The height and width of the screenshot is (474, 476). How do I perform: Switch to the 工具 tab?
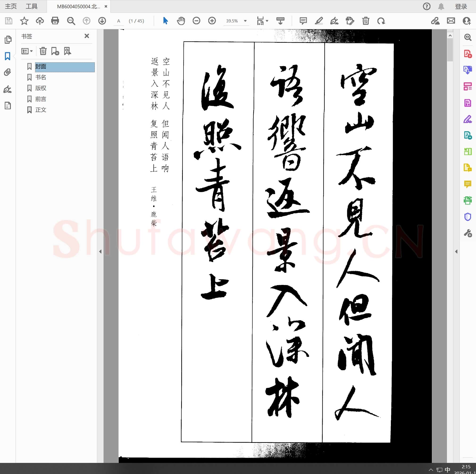pyautogui.click(x=32, y=6)
